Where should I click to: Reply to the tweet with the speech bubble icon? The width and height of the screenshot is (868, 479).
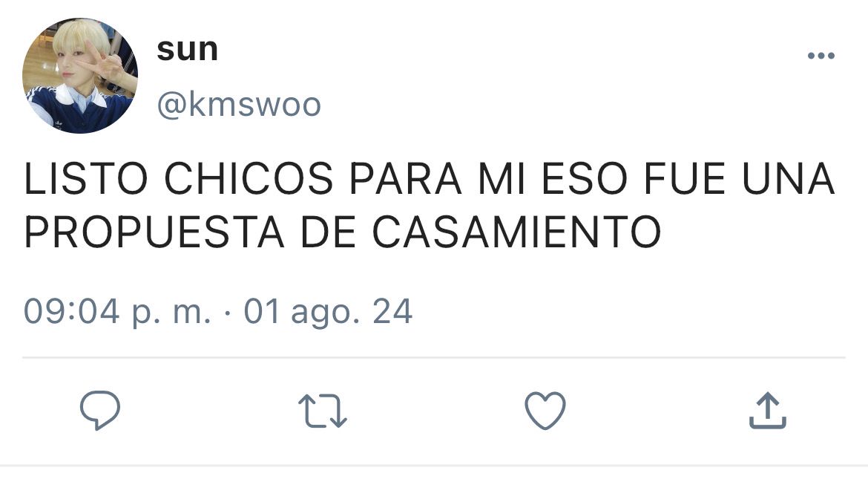(x=100, y=410)
